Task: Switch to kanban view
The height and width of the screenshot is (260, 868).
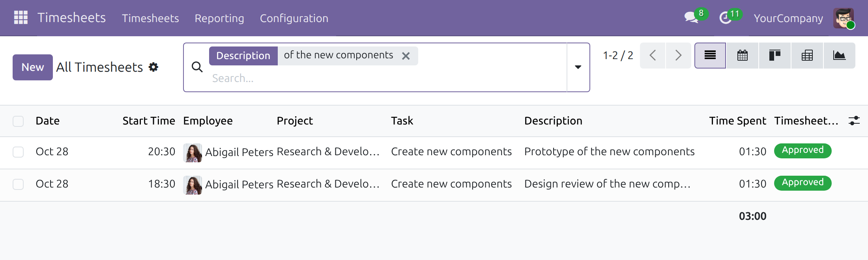Action: pyautogui.click(x=775, y=56)
